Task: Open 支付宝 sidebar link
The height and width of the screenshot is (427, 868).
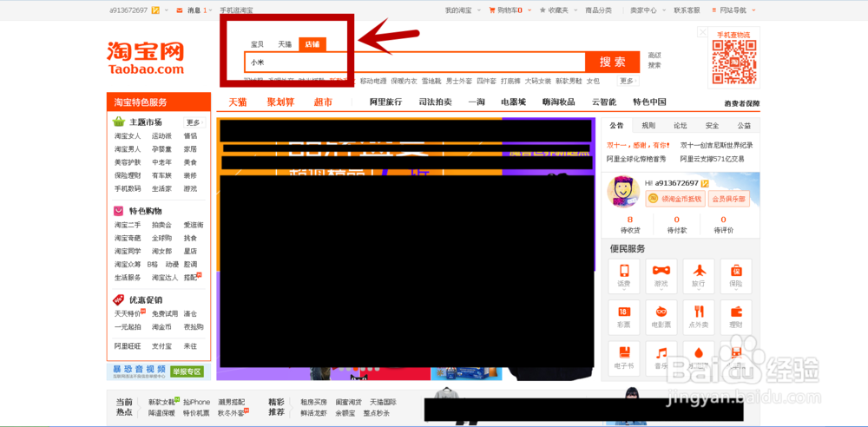Action: coord(161,346)
